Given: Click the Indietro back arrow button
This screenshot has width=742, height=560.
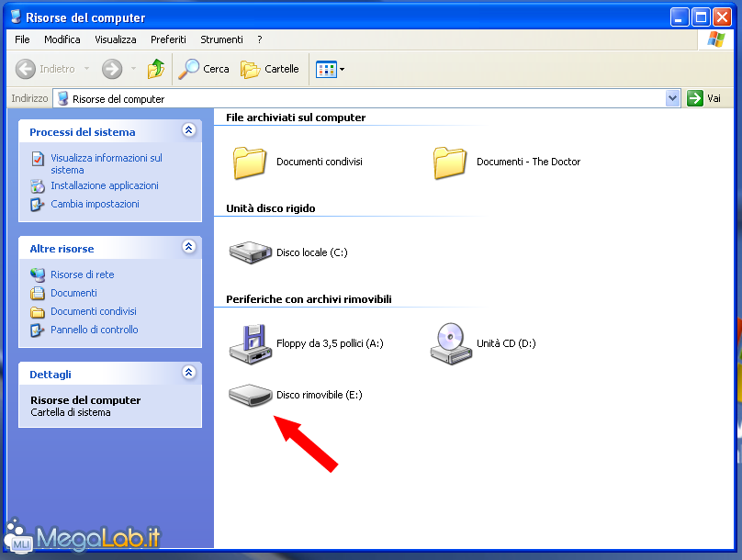Looking at the screenshot, I should [26, 69].
